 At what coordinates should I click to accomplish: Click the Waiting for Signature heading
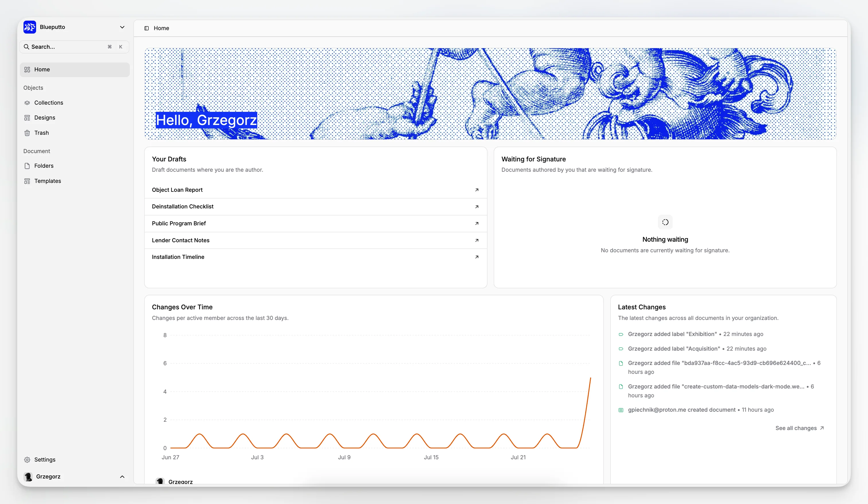click(533, 159)
